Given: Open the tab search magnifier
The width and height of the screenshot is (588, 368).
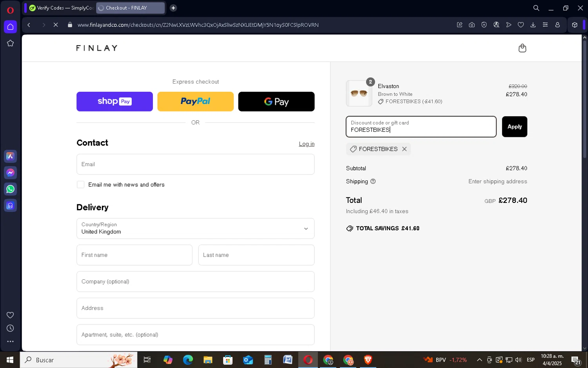Looking at the screenshot, I should coord(536,8).
